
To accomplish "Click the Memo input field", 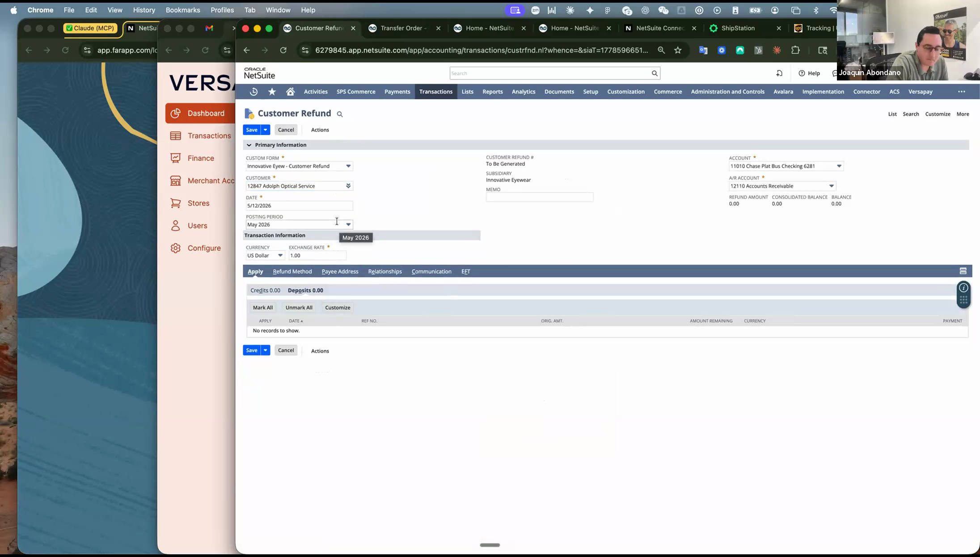I will tap(540, 197).
